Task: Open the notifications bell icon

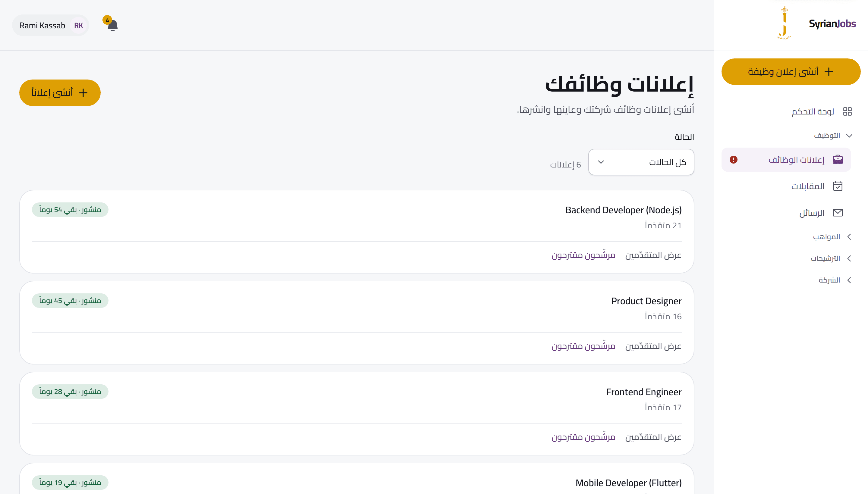Action: (112, 25)
